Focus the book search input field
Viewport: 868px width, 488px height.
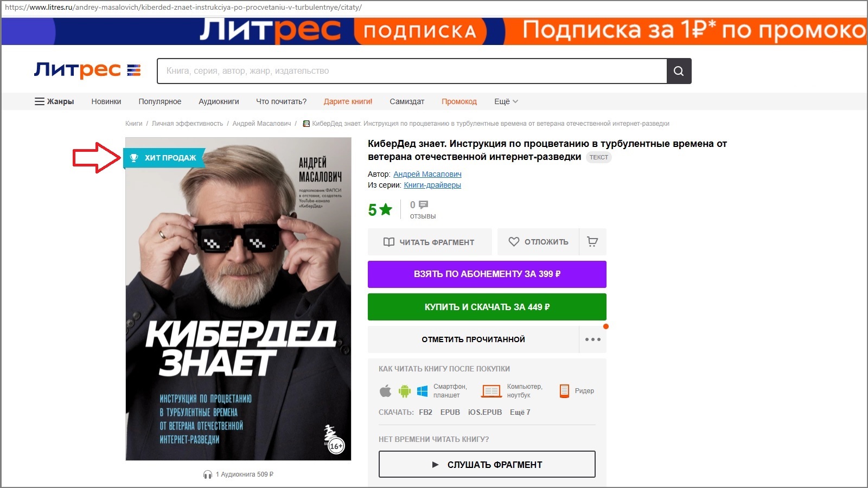412,71
